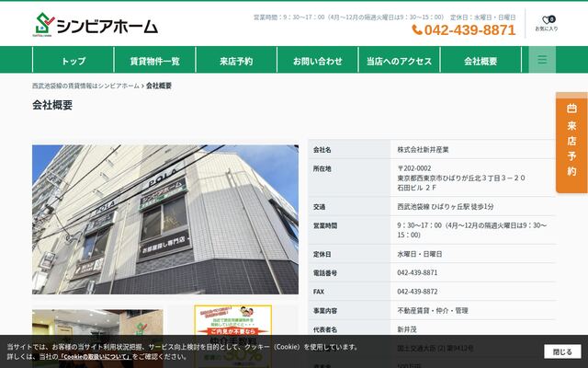The image size is (588, 368).
Task: Call phone number 042-439-8871 in header
Action: coord(469,29)
